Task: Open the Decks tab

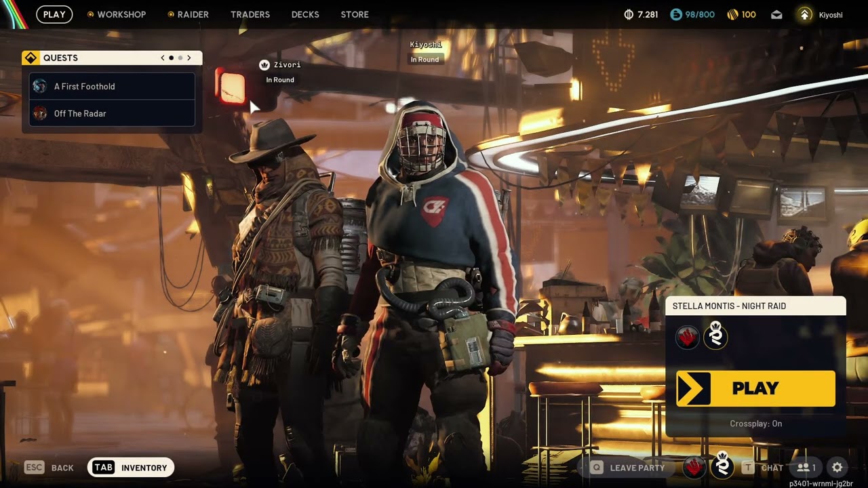Action: (x=305, y=14)
